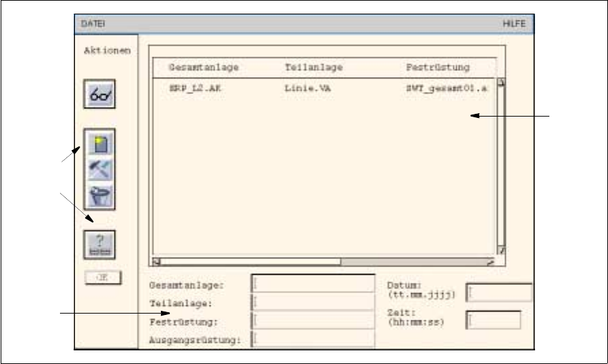Open the DATEI menu
The width and height of the screenshot is (608, 364).
[93, 24]
